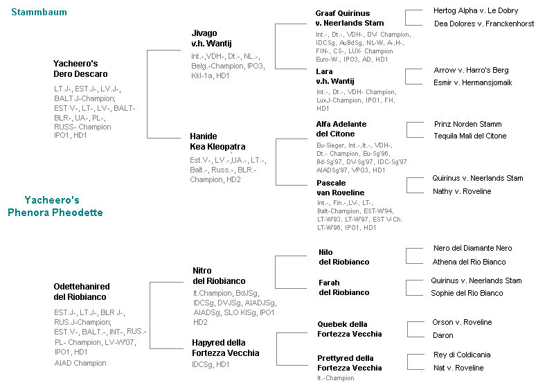Select Nero del Diamante Nero
The height and width of the screenshot is (392, 545).
click(x=473, y=248)
